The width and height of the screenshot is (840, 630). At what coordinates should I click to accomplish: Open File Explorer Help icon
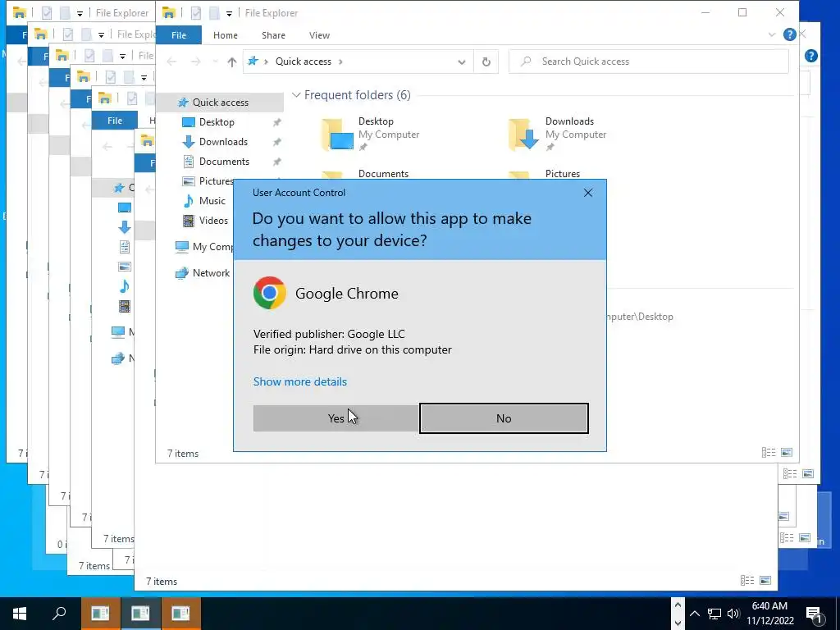click(x=790, y=34)
